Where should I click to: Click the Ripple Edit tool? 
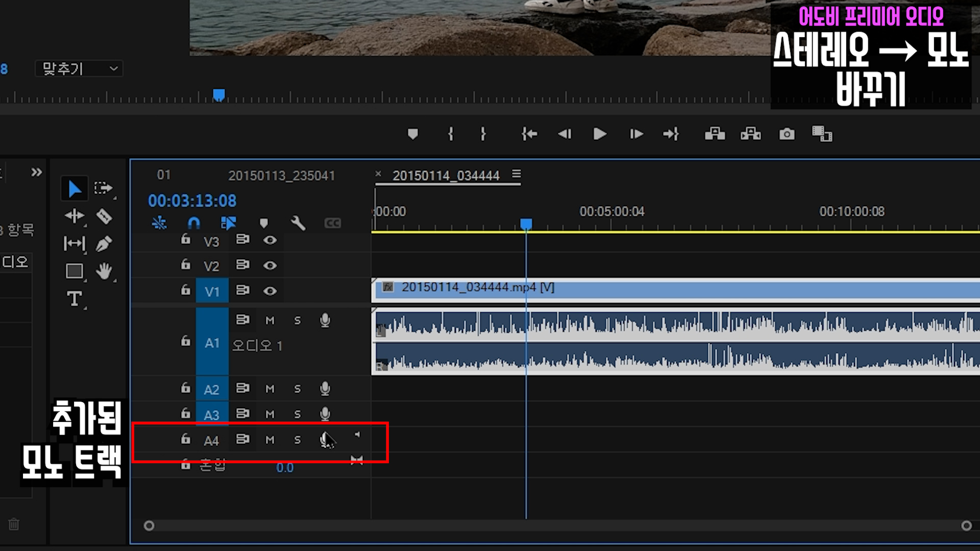75,216
